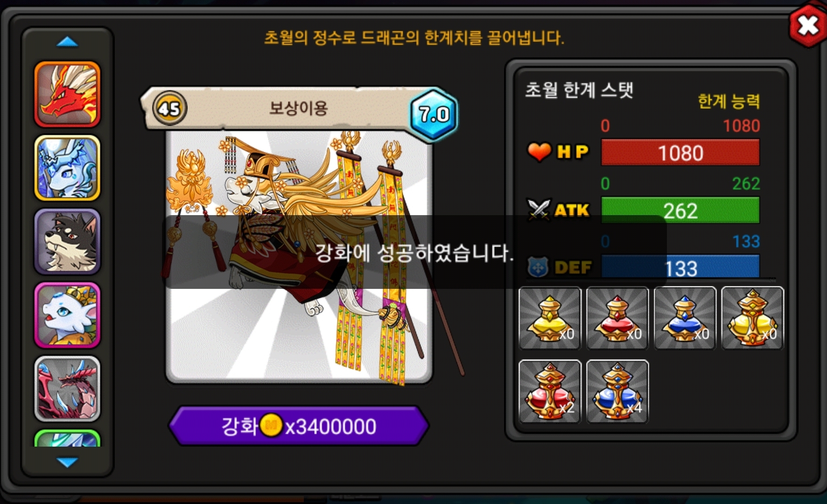Click the up arrow above the dragon list
The height and width of the screenshot is (504, 827).
coord(67,42)
